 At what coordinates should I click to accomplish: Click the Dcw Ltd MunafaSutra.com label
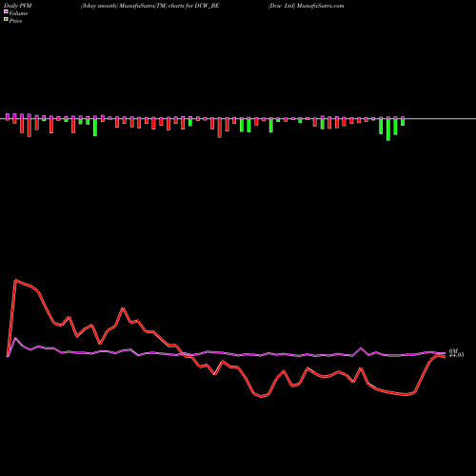[x=306, y=6]
